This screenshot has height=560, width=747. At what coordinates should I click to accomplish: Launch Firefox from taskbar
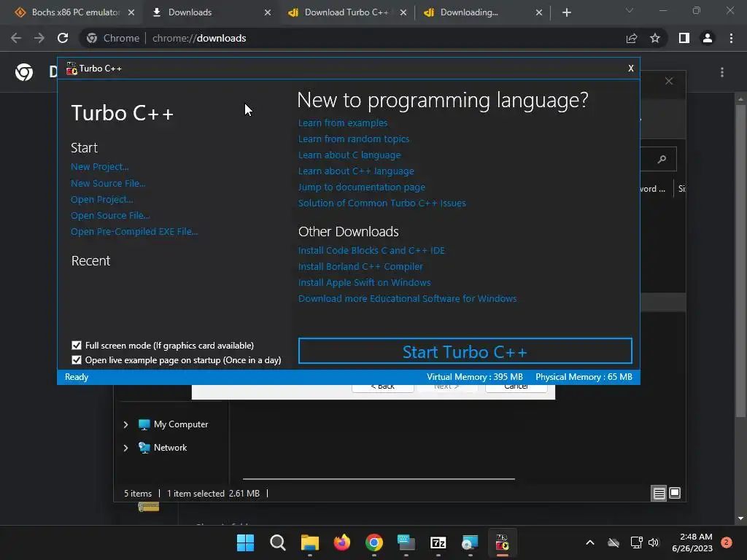point(341,542)
